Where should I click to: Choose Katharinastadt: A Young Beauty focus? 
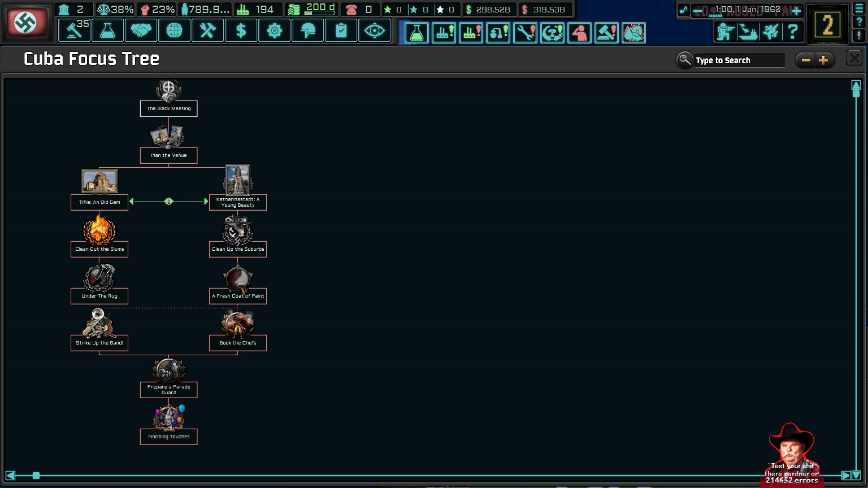pyautogui.click(x=238, y=202)
